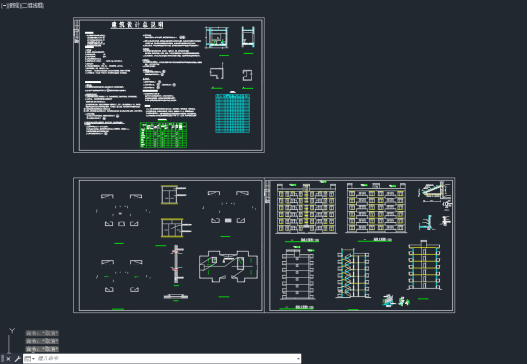
Task: Select the green table in design notes sheet
Action: coord(163,135)
